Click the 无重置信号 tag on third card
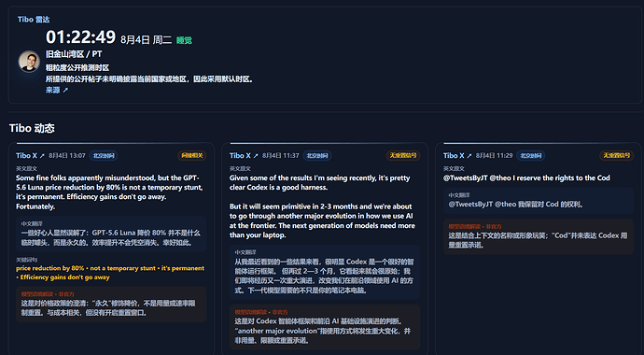 tap(617, 156)
